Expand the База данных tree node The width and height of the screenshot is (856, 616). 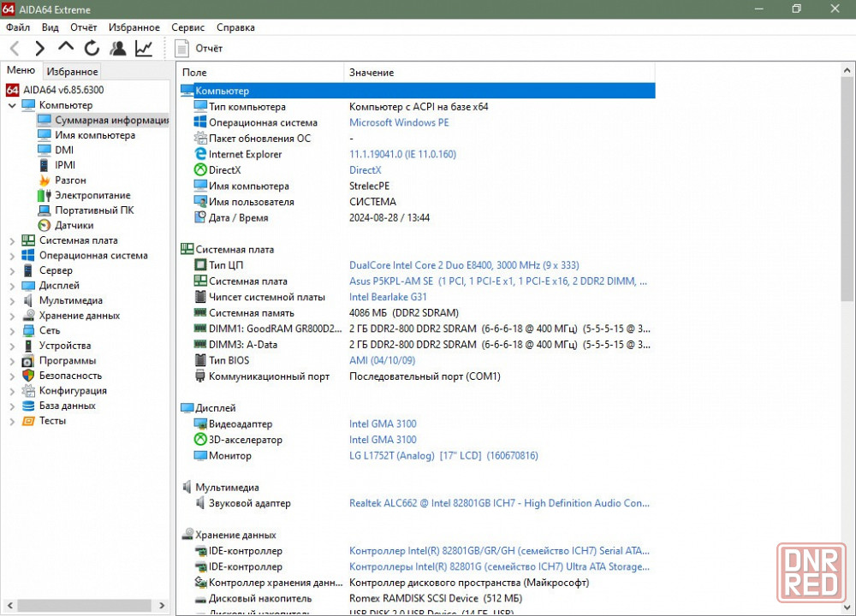[x=12, y=406]
